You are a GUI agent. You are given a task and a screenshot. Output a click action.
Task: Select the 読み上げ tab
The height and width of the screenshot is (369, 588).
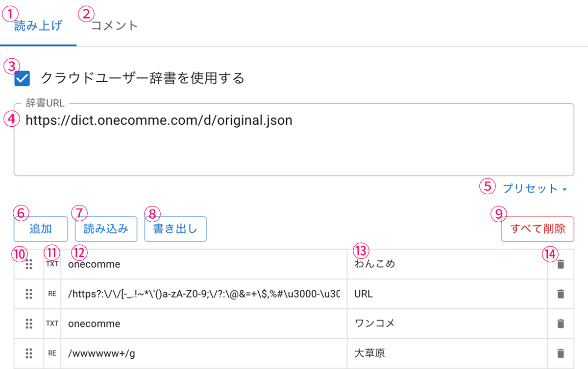[x=38, y=25]
